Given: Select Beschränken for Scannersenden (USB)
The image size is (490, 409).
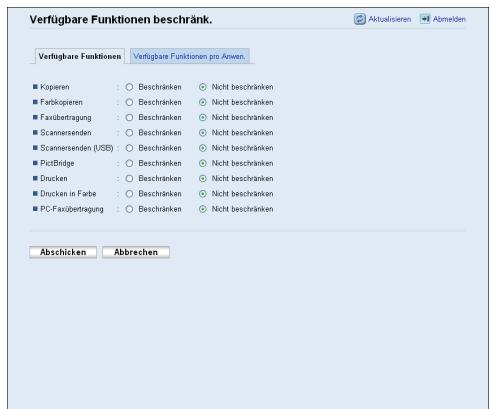Looking at the screenshot, I should [129, 148].
